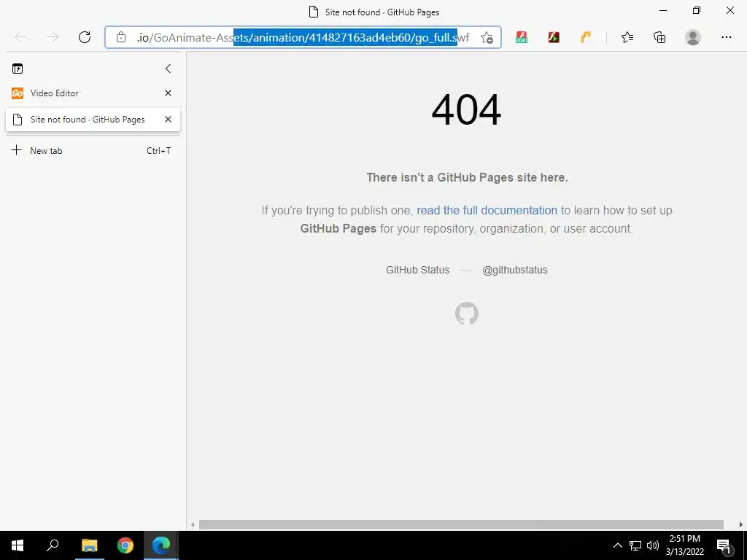Click the scrollbar right arrow
The width and height of the screenshot is (747, 560).
click(x=741, y=525)
